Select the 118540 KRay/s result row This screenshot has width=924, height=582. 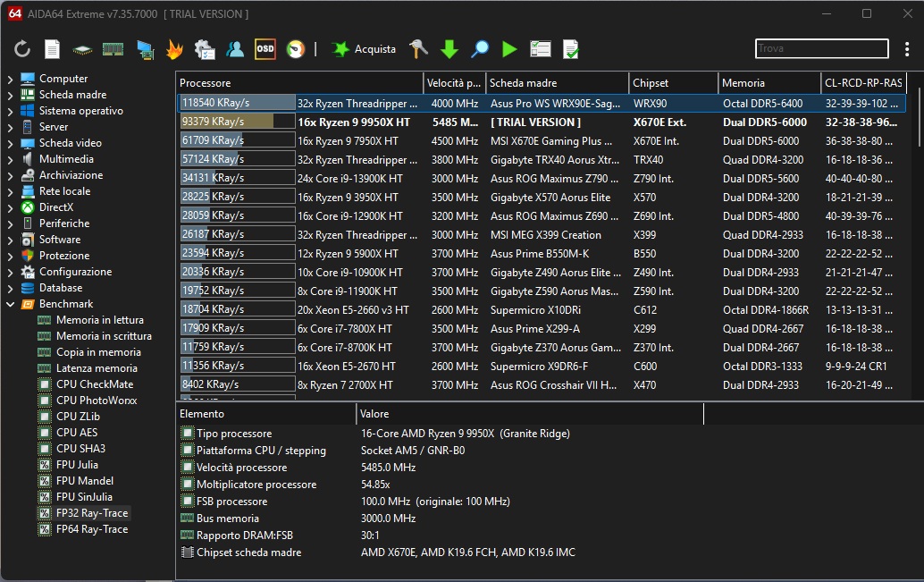pos(541,103)
